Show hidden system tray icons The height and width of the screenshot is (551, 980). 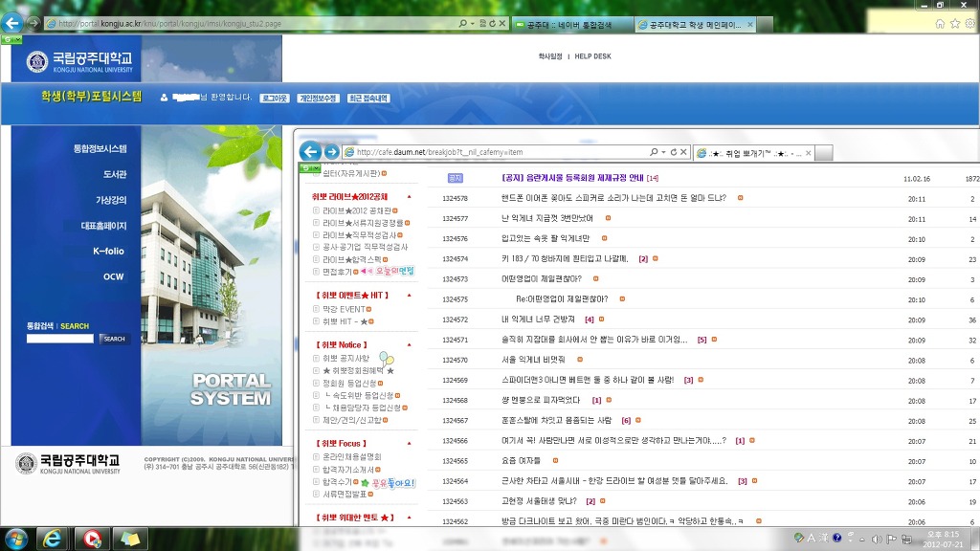click(862, 540)
